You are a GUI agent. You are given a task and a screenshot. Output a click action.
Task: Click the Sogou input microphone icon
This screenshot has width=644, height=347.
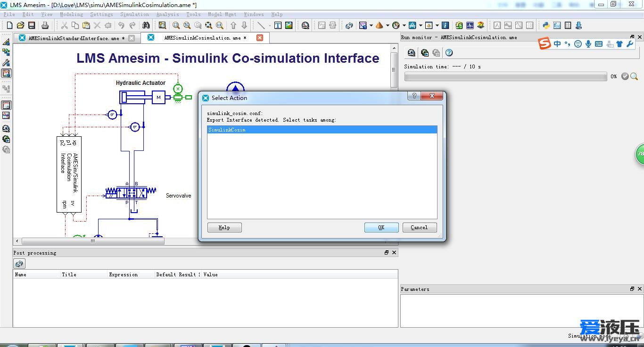tap(588, 44)
